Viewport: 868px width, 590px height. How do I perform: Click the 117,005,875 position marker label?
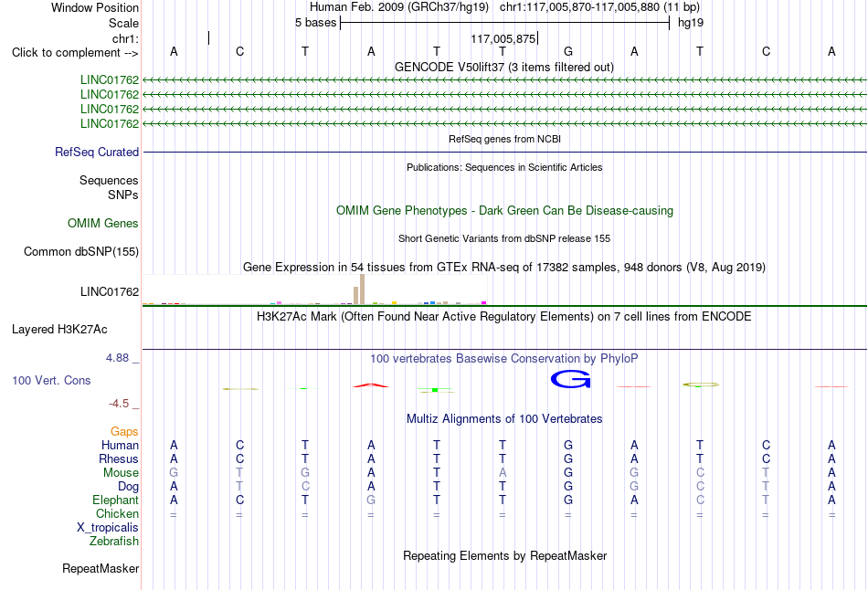(503, 38)
